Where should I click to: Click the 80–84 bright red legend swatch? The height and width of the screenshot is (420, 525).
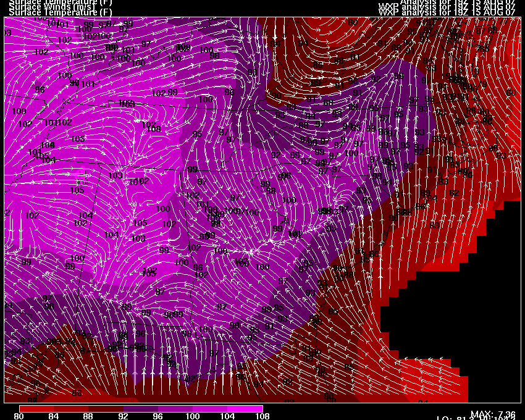coord(36,409)
